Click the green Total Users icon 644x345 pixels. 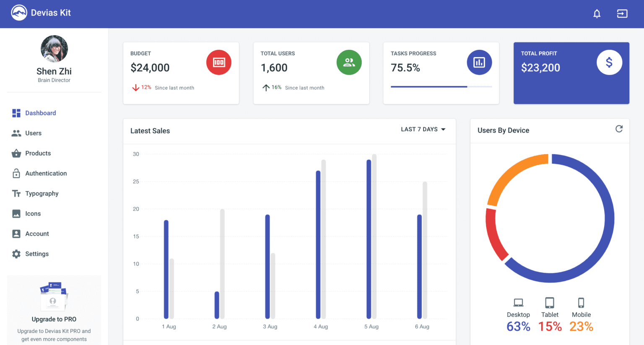(x=349, y=62)
